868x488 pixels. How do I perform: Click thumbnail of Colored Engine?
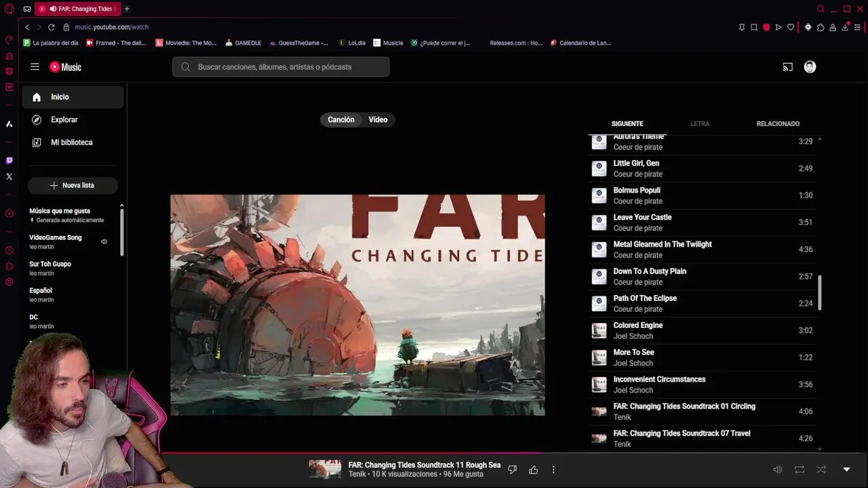[x=599, y=331]
